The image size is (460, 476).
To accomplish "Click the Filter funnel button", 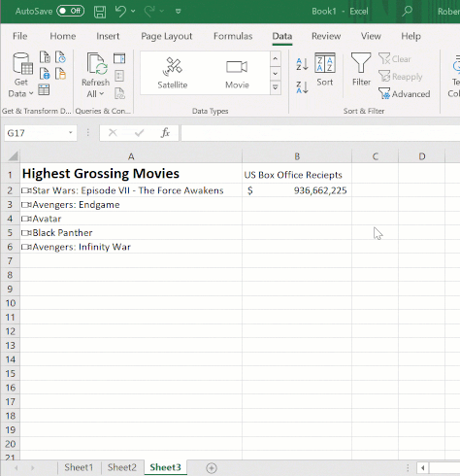I will [361, 69].
